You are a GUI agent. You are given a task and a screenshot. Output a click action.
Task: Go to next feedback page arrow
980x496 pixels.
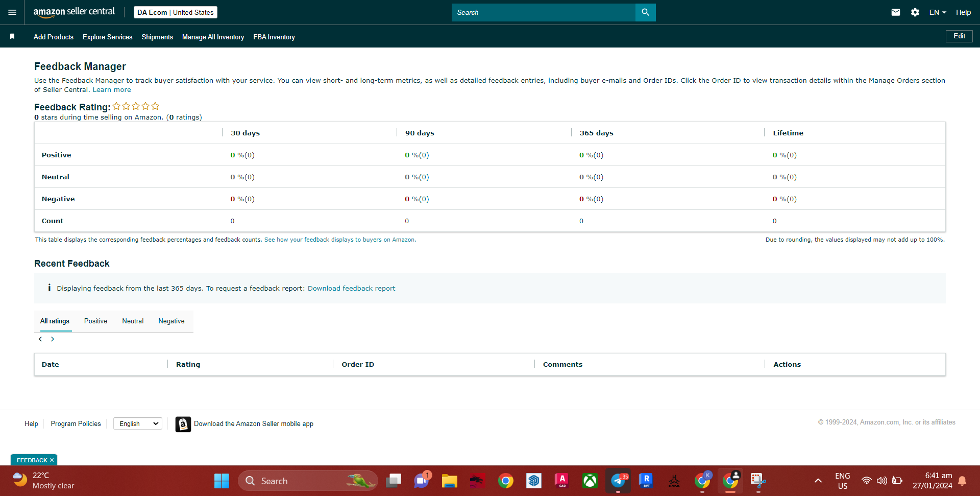[x=53, y=339]
